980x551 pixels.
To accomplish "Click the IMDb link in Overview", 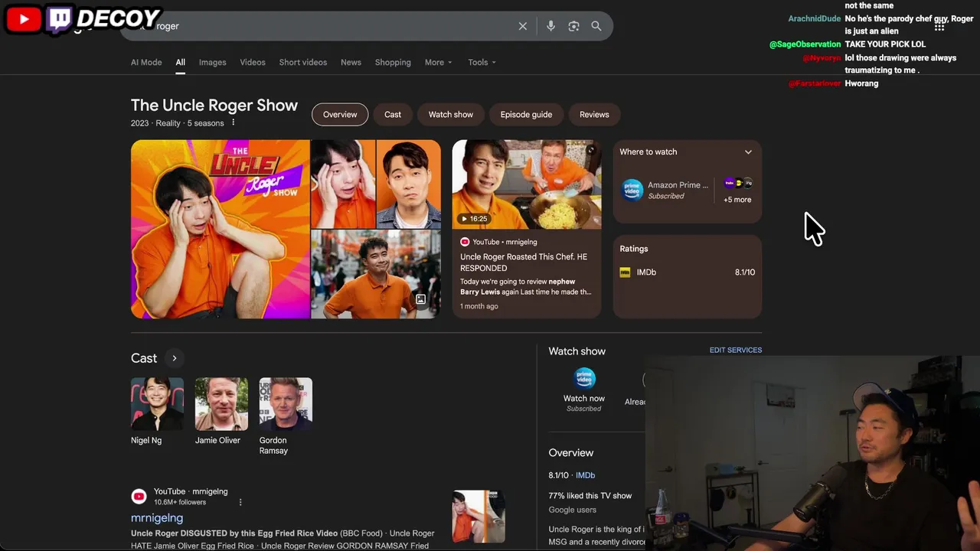I will click(585, 475).
